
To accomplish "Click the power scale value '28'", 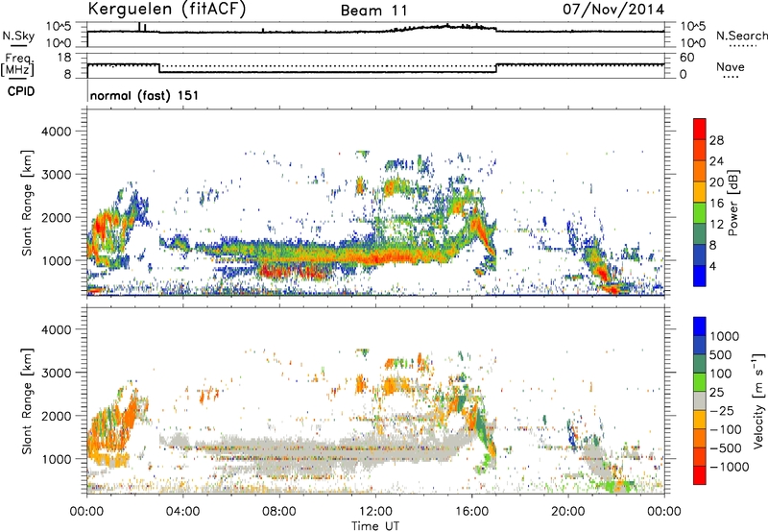I will (x=716, y=140).
